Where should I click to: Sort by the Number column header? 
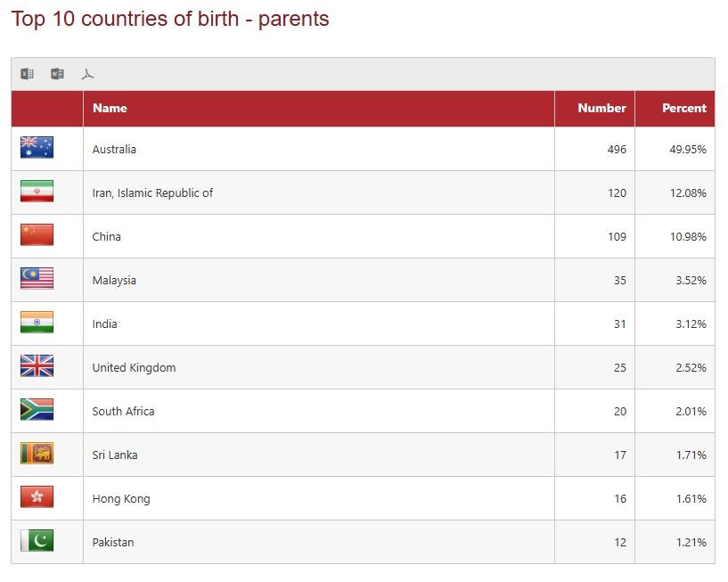601,108
